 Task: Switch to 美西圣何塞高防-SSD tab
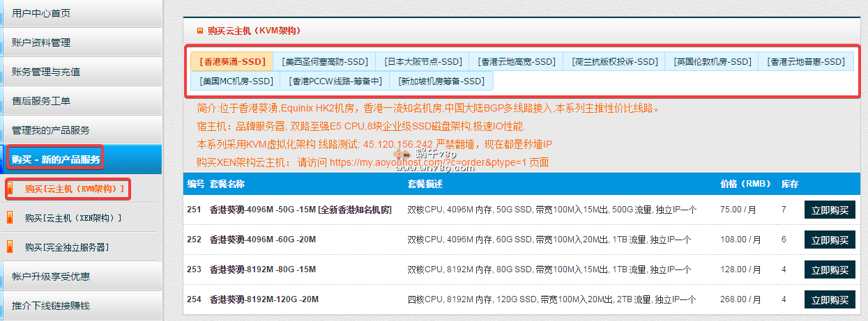point(324,61)
